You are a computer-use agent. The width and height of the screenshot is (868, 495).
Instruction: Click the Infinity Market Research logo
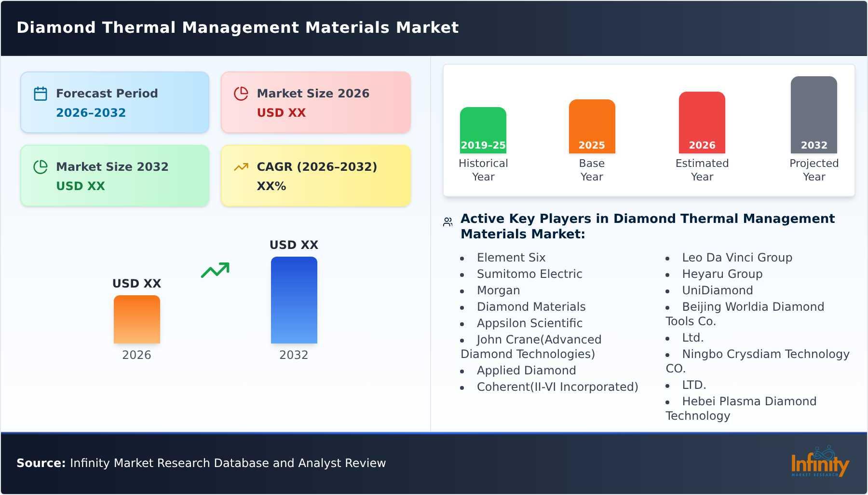coord(820,462)
